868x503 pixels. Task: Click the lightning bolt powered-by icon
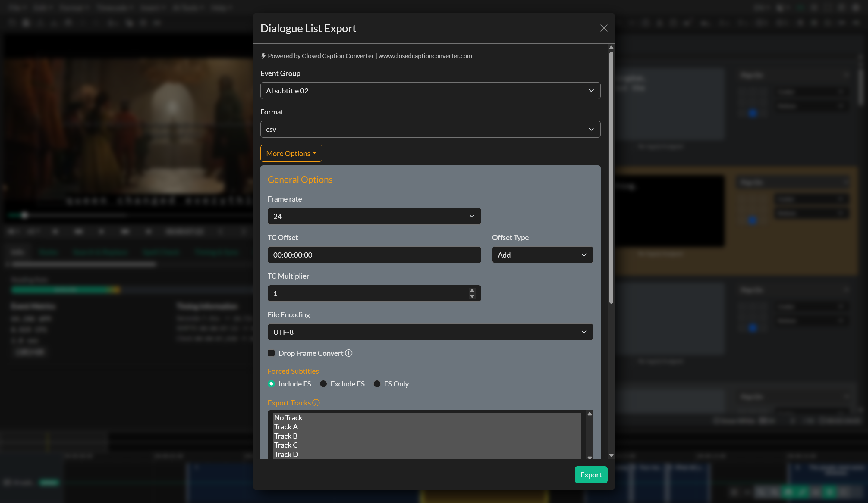(263, 56)
